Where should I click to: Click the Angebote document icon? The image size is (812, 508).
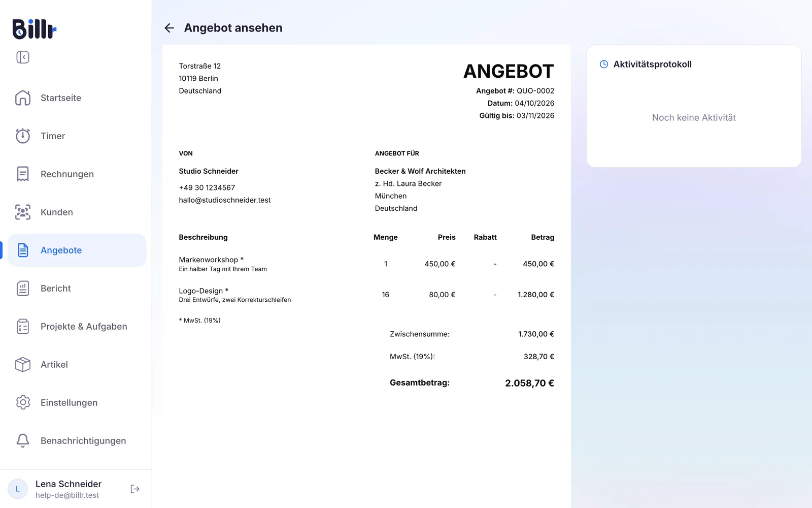click(23, 250)
